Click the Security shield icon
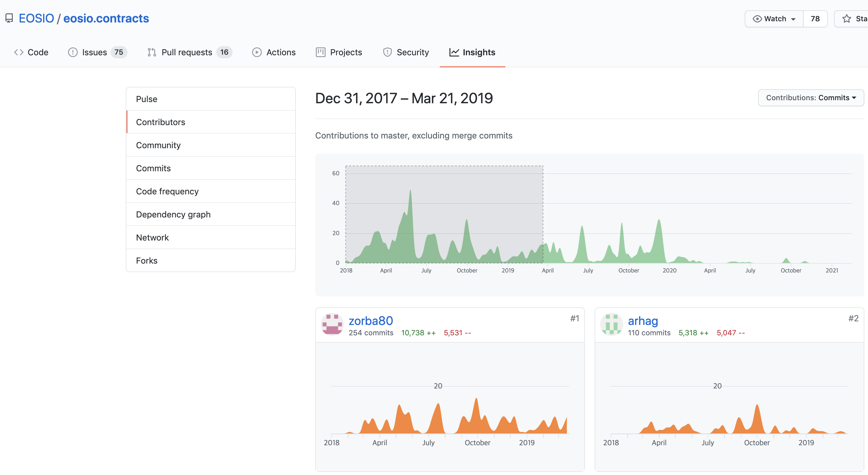 tap(387, 52)
